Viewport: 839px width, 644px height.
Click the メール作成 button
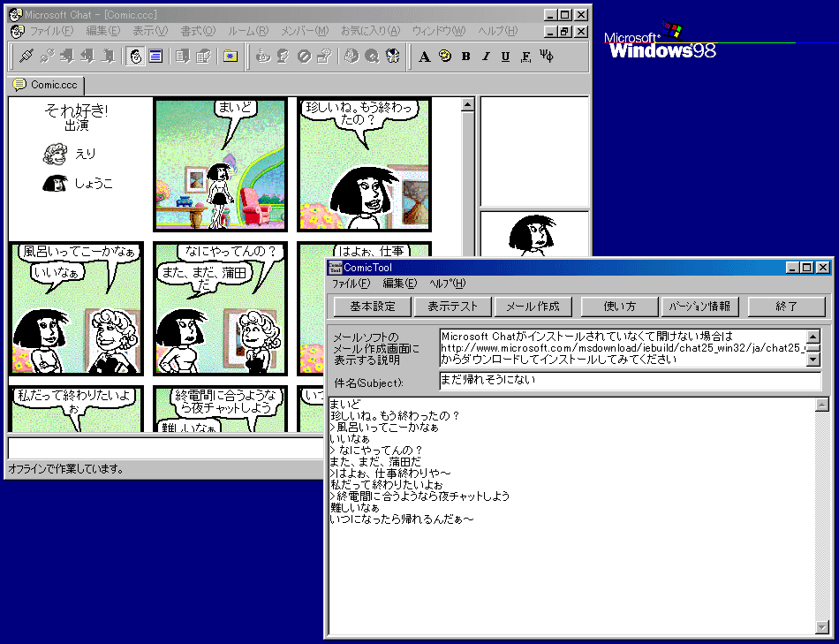pyautogui.click(x=533, y=307)
